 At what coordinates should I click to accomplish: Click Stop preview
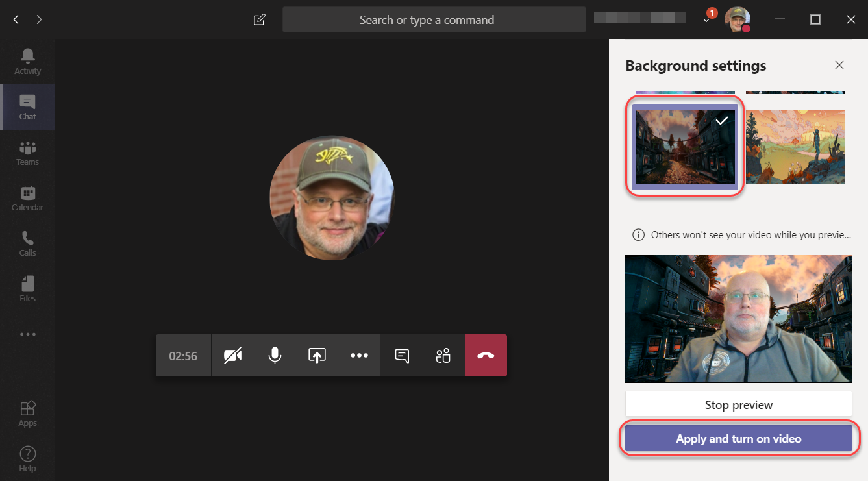pyautogui.click(x=738, y=404)
